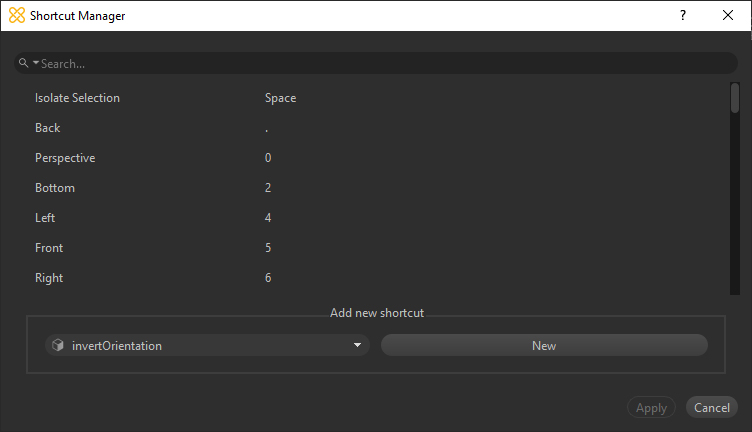Expand the search filter options arrow

click(36, 63)
